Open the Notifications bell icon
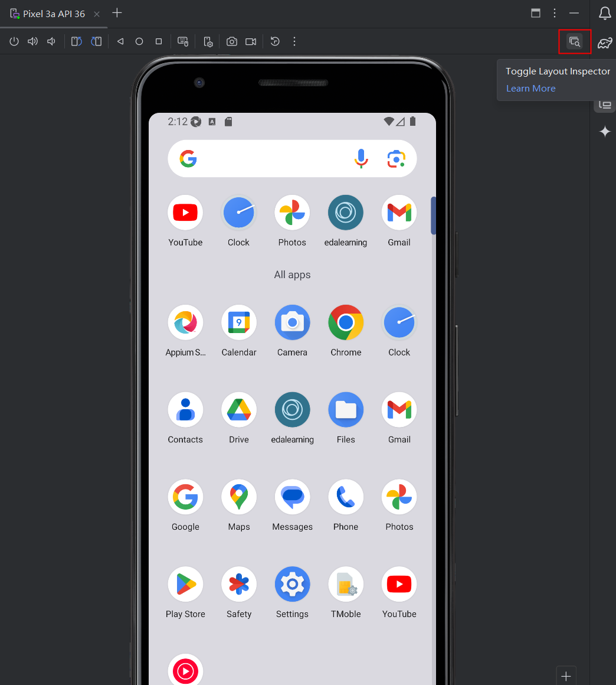This screenshot has height=685, width=616. point(605,13)
